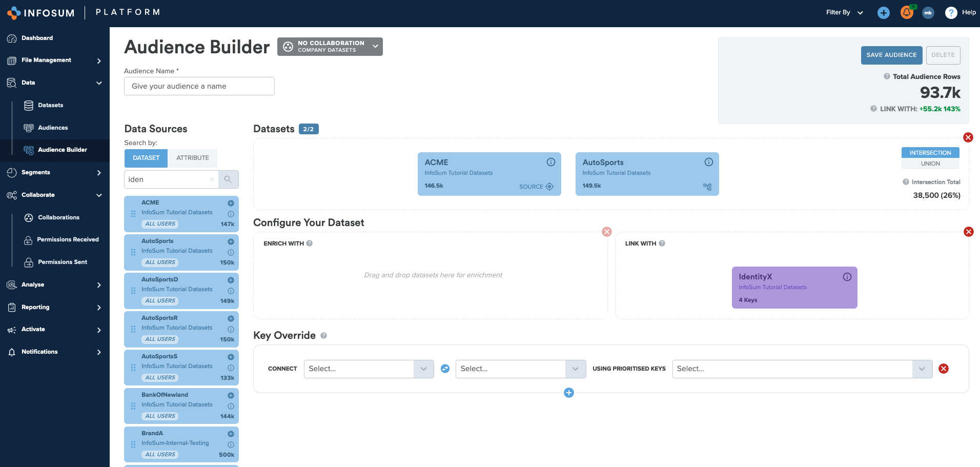Click Key Override help icon
Screen dimensions: 980x467
(x=323, y=336)
